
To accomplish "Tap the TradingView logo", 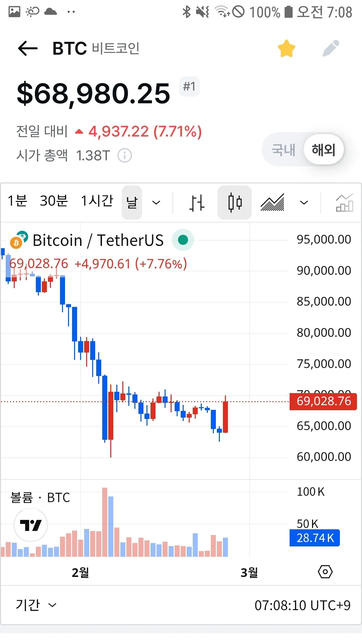I will [x=31, y=525].
